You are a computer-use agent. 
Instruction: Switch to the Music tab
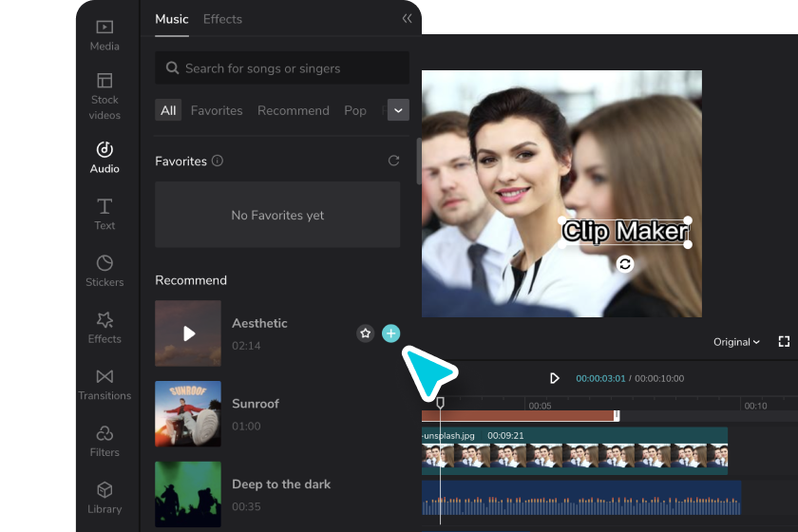pyautogui.click(x=172, y=19)
